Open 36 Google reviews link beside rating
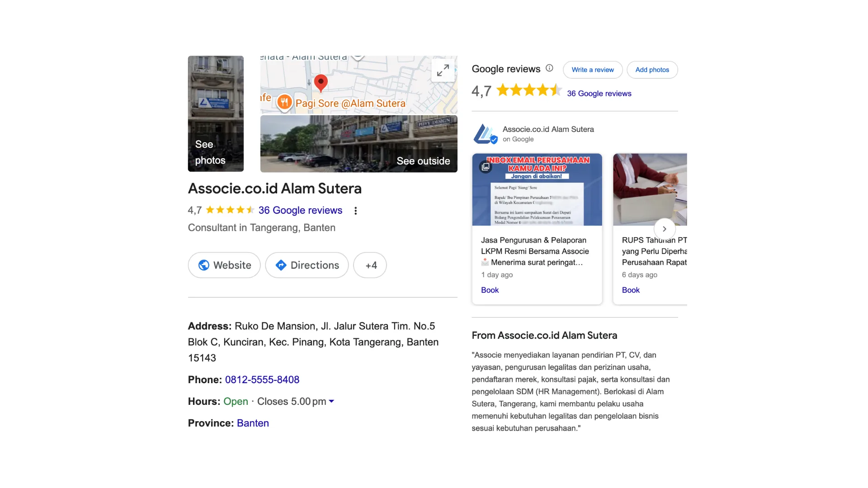Screen dimensions: 868x488 point(599,94)
